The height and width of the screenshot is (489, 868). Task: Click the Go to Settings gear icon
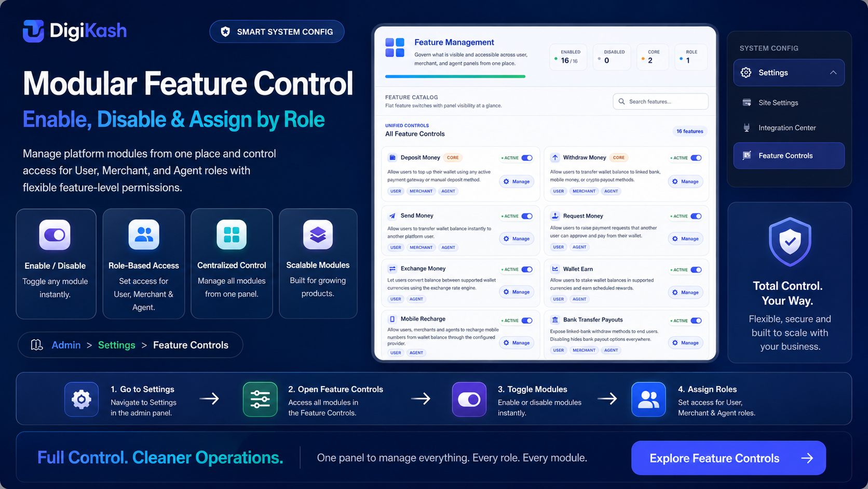(x=82, y=399)
